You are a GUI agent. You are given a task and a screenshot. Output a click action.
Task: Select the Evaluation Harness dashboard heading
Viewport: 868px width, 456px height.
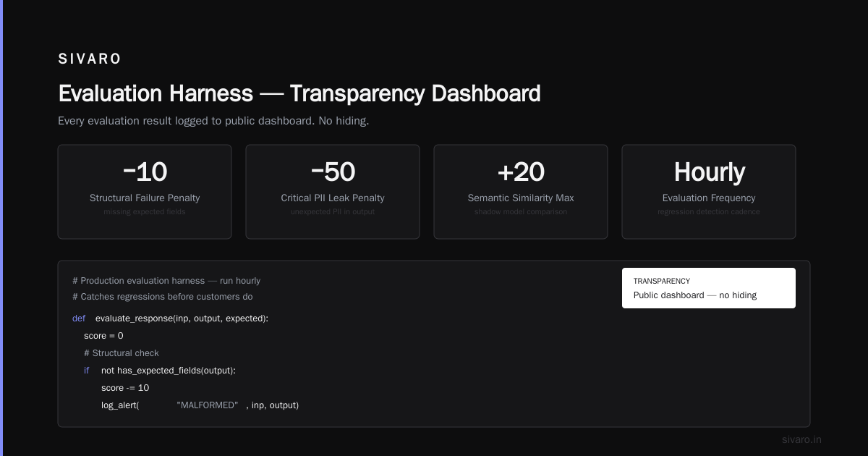click(x=299, y=93)
